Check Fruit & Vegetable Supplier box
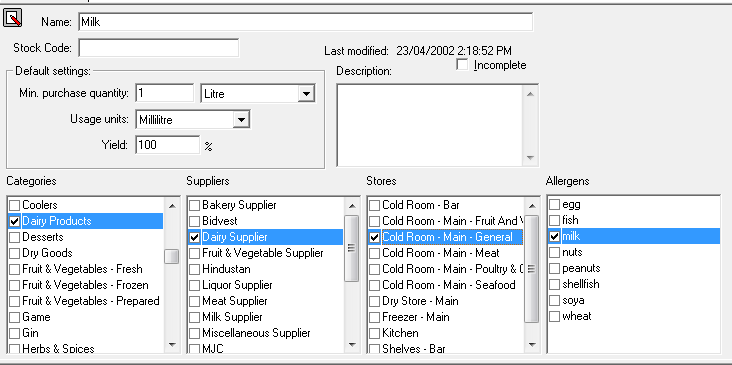The height and width of the screenshot is (365, 732). (194, 253)
